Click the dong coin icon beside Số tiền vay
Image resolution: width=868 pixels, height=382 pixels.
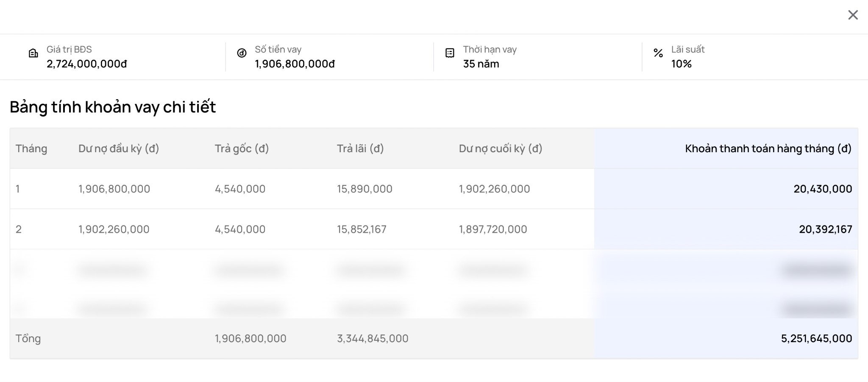pyautogui.click(x=242, y=53)
